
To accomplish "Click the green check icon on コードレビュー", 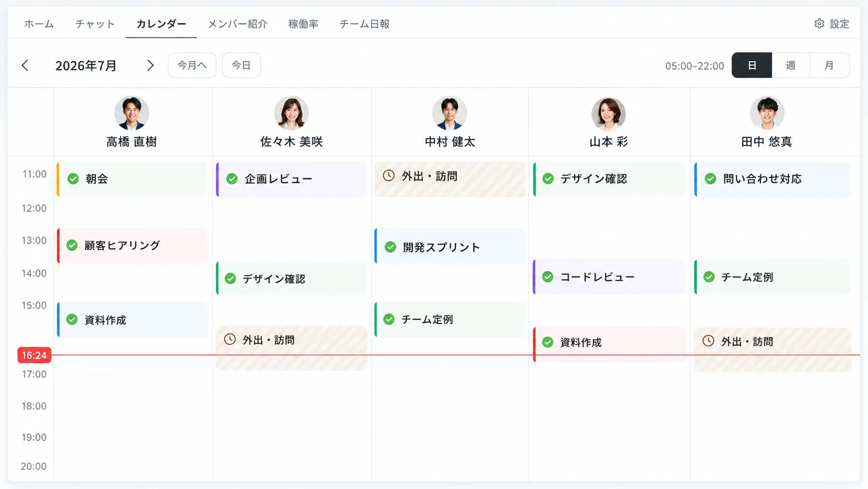I will [x=548, y=277].
